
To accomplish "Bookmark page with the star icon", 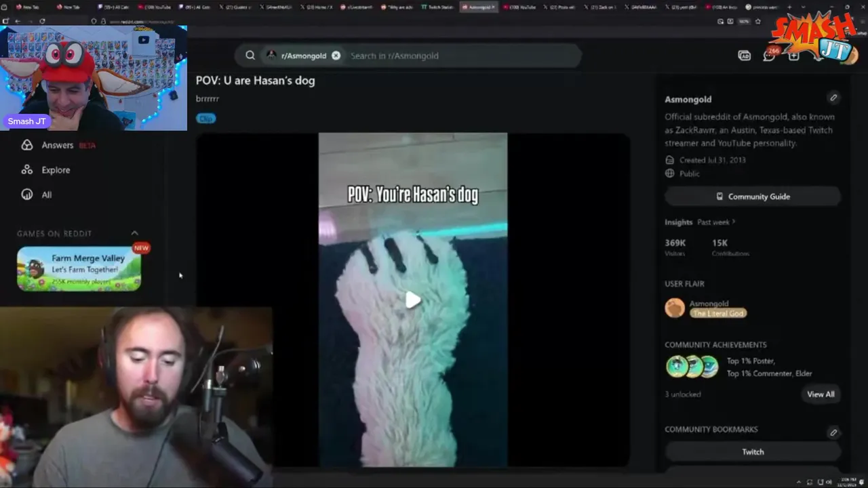I will (757, 21).
